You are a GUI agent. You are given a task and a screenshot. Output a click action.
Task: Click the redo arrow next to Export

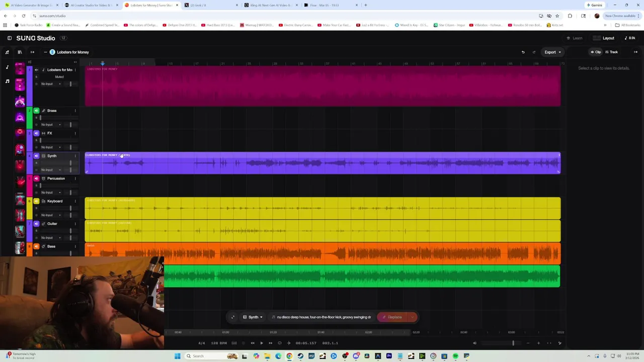[534, 52]
